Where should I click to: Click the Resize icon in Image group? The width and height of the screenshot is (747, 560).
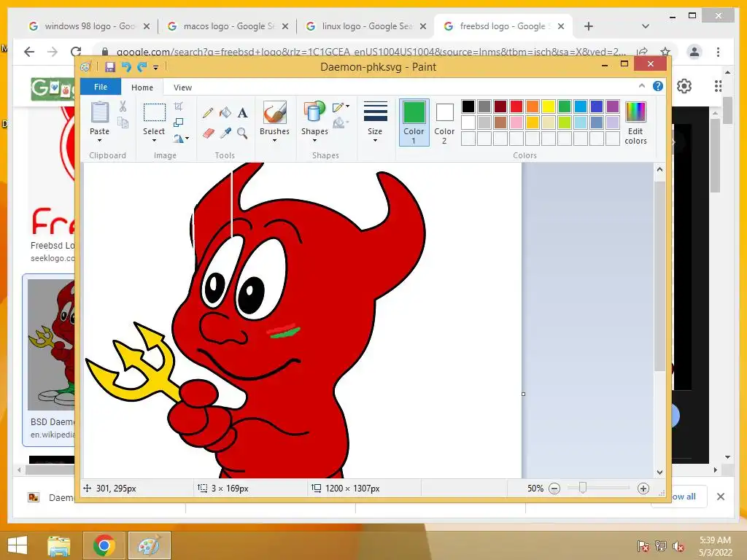click(x=179, y=122)
